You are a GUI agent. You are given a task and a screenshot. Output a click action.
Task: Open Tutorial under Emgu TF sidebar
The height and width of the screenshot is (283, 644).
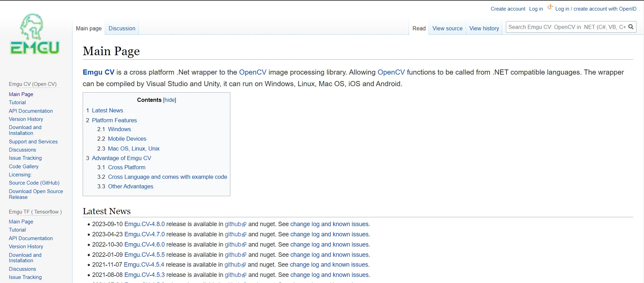pyautogui.click(x=17, y=230)
